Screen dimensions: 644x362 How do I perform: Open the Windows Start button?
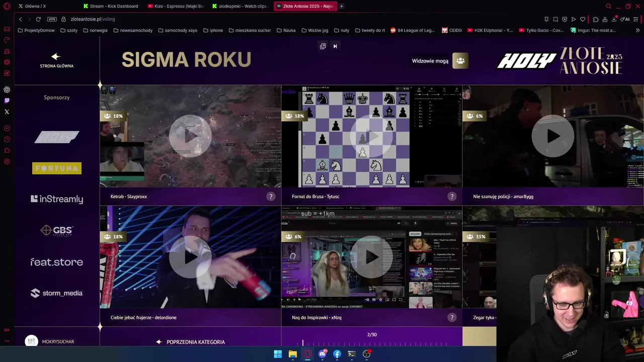278,354
